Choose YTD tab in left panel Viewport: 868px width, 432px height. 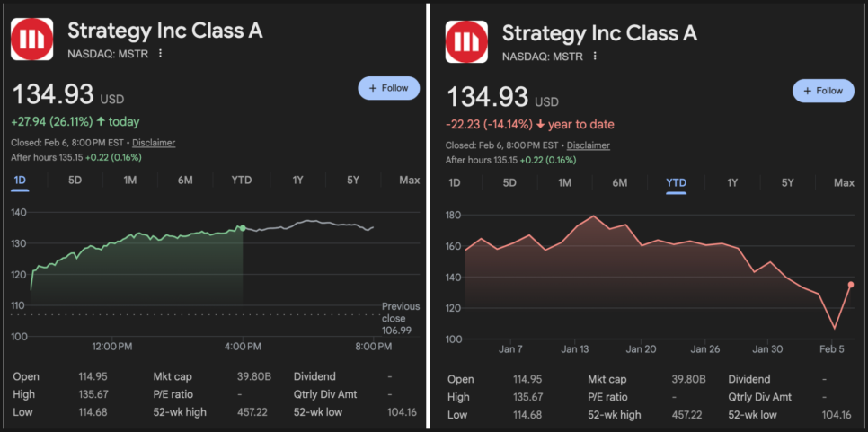pos(242,181)
